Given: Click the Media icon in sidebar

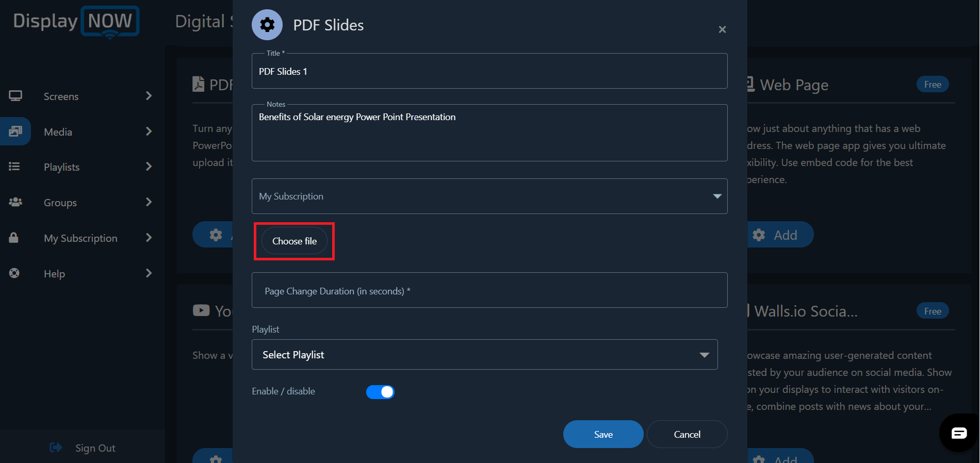Looking at the screenshot, I should point(15,131).
